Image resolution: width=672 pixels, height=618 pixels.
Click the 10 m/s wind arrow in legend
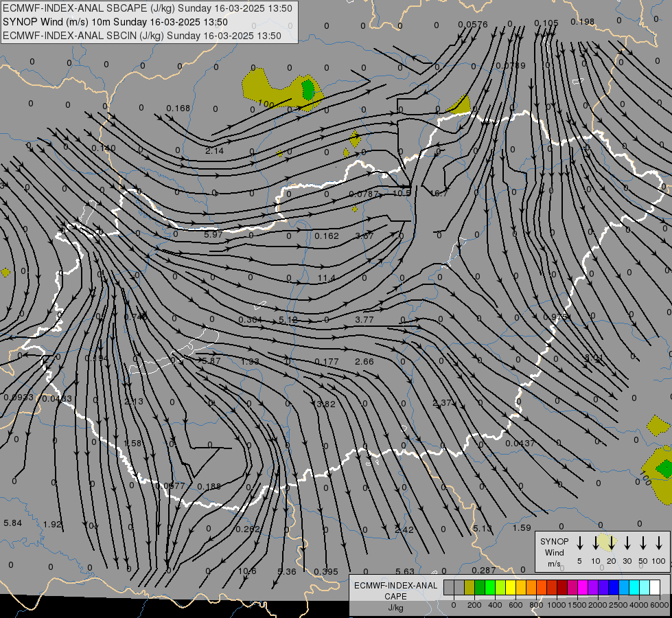[x=595, y=543]
